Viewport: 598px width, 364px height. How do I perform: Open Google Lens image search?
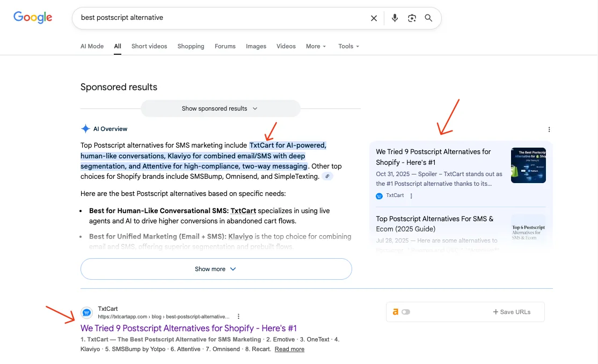click(x=412, y=18)
